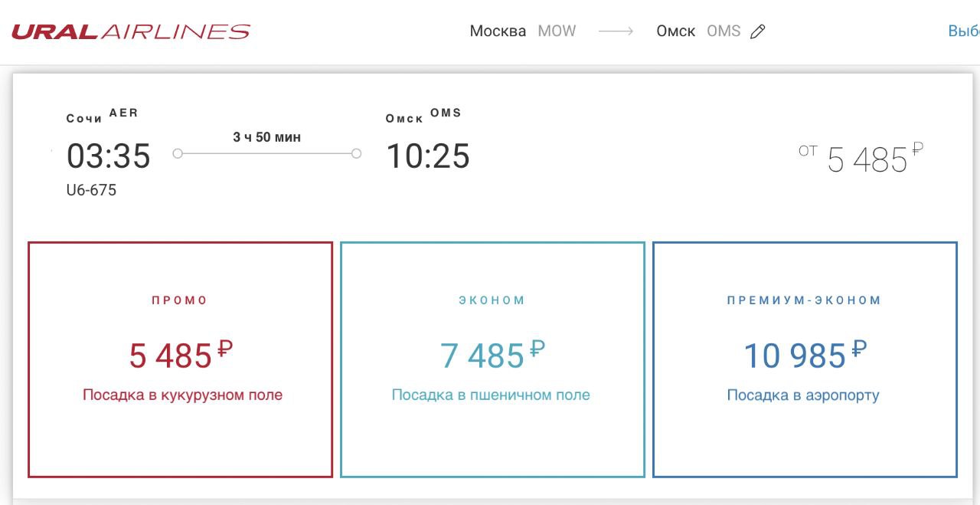Click the flight duration 3 ч 50 мин
Screen dimensions: 980x505
coord(267,137)
